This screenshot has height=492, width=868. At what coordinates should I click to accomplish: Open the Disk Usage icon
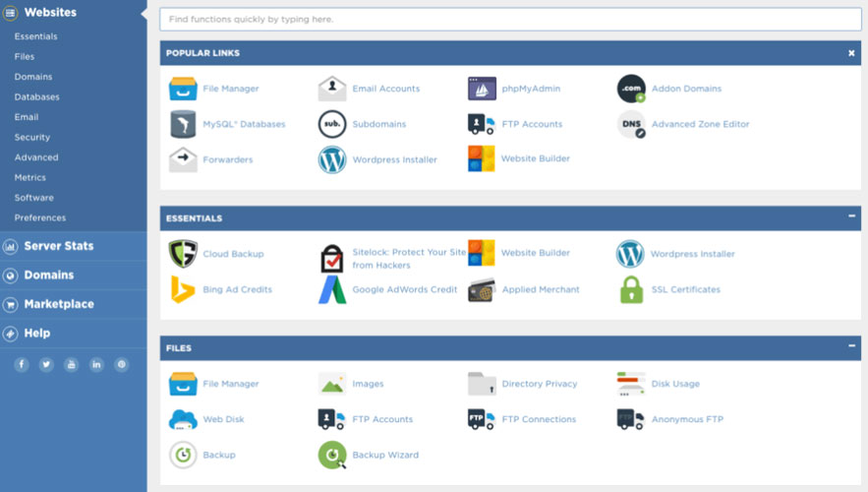pyautogui.click(x=631, y=384)
